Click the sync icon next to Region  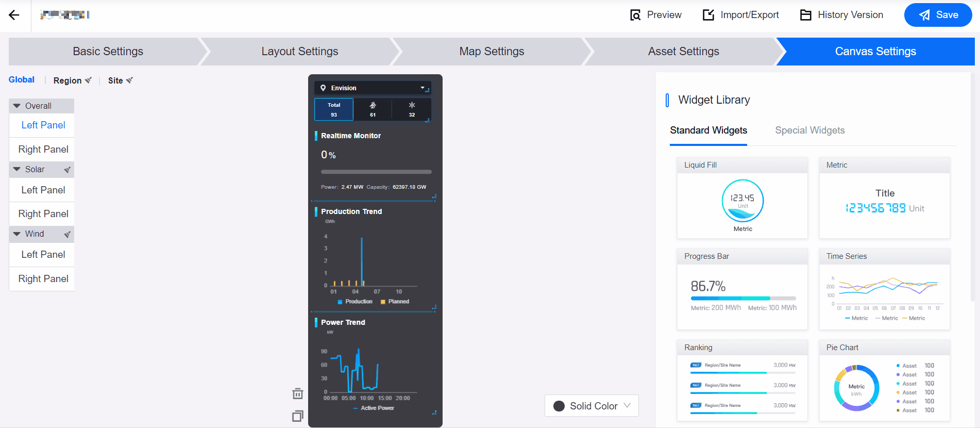click(x=88, y=80)
